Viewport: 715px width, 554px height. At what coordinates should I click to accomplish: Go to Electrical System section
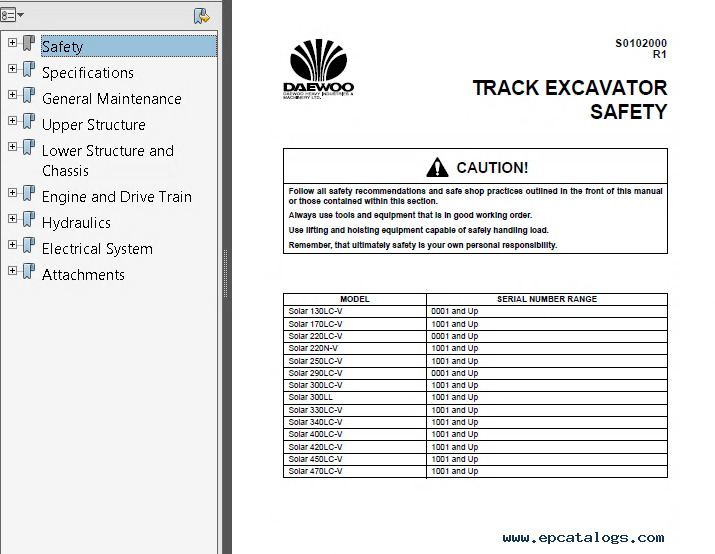pos(97,249)
